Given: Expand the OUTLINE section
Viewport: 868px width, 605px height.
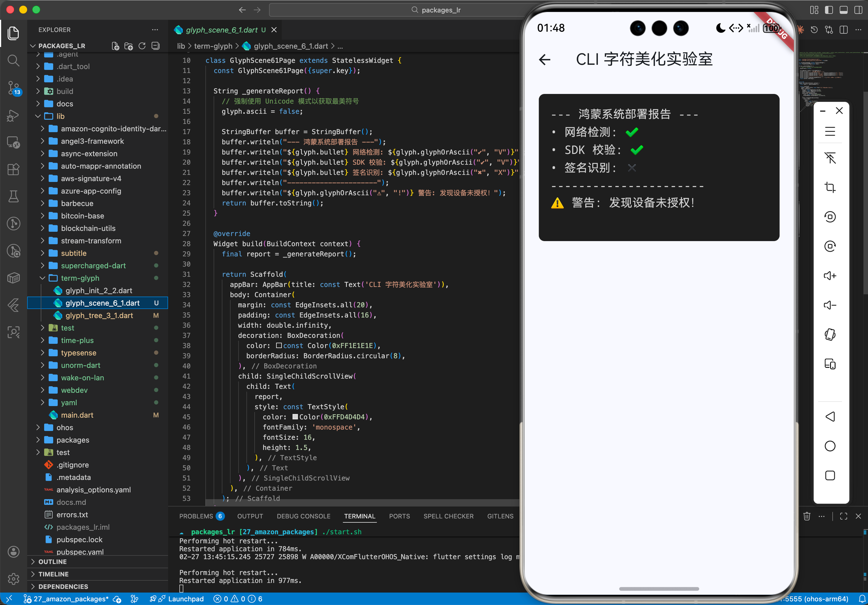Looking at the screenshot, I should (53, 561).
